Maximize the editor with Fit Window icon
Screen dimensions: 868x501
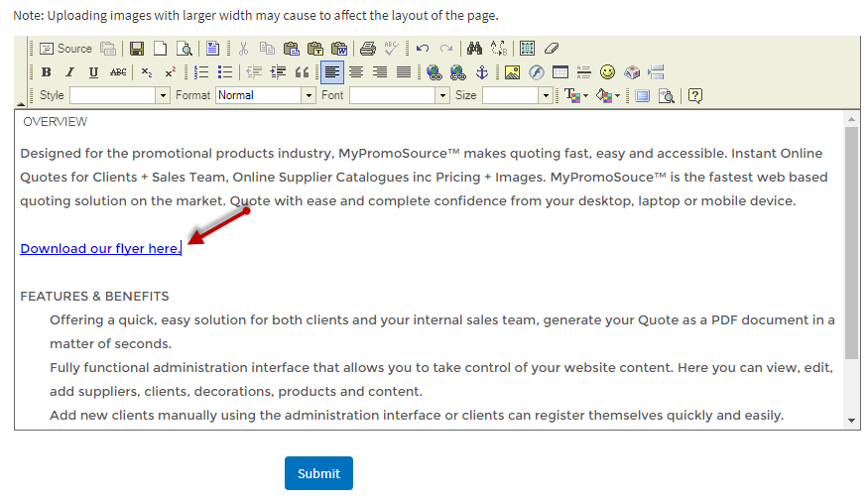click(642, 96)
